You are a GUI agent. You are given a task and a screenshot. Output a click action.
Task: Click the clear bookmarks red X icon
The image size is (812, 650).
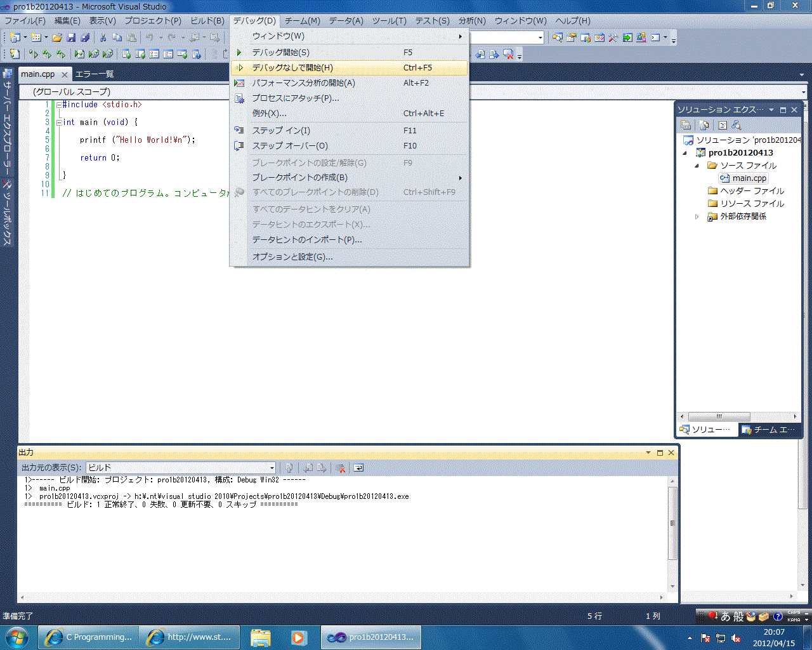(x=508, y=55)
